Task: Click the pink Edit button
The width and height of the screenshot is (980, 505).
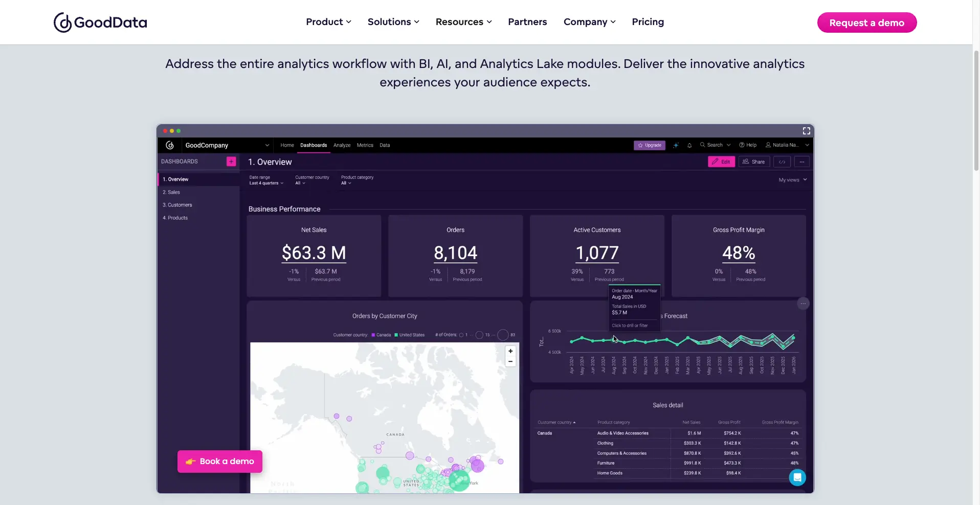Action: tap(721, 162)
